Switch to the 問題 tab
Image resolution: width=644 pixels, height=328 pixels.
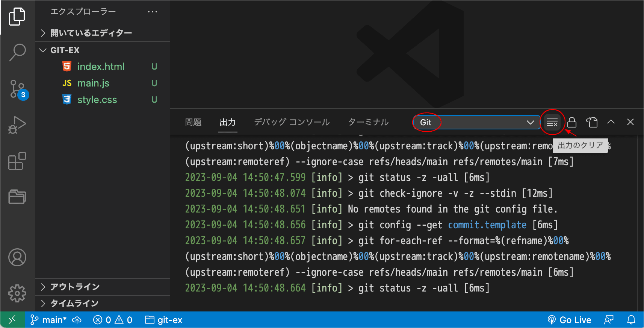[x=193, y=122]
